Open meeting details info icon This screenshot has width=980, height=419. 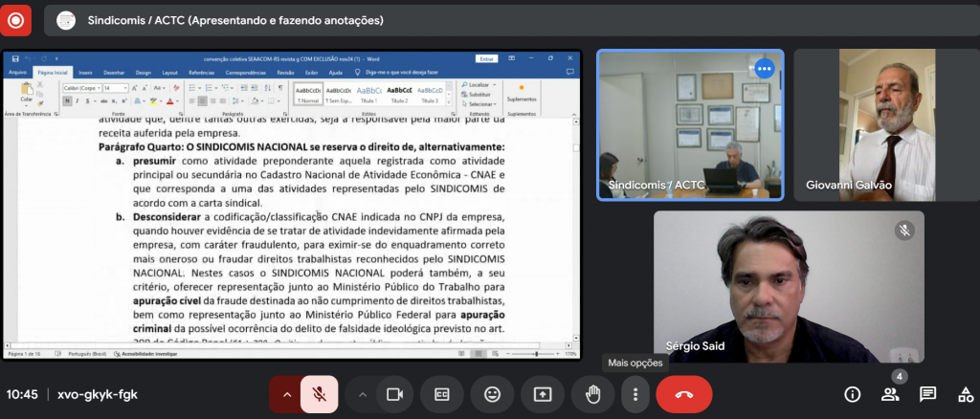[852, 394]
